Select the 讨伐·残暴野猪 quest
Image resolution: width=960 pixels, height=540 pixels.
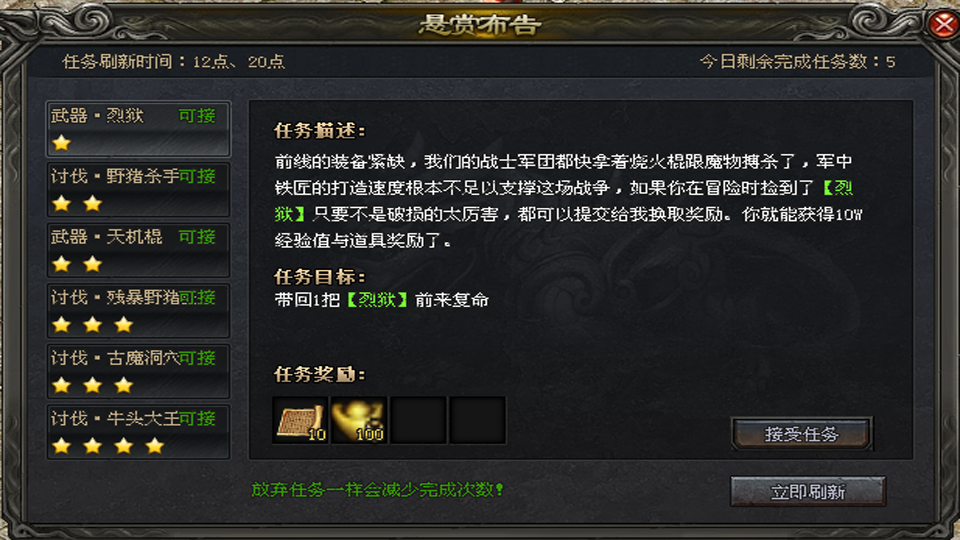click(138, 311)
